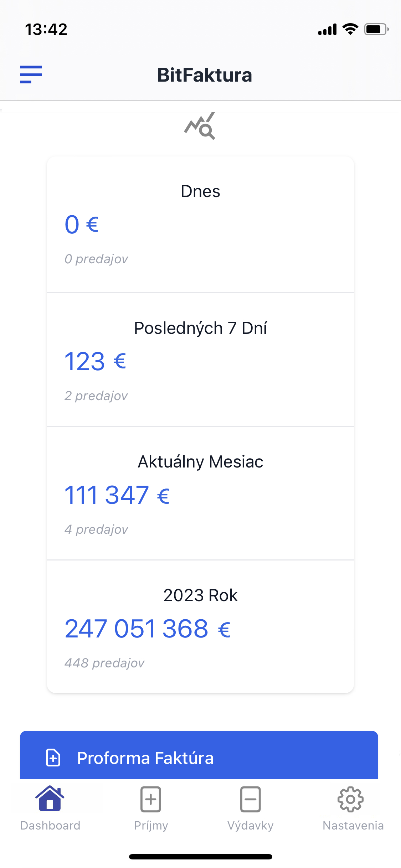Tap the BitFaktura header title
401x868 pixels.
coord(205,75)
